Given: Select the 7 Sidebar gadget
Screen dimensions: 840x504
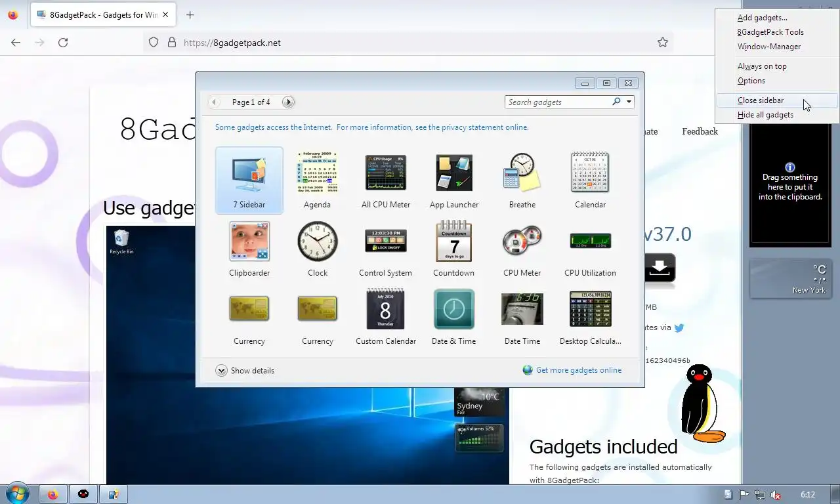Looking at the screenshot, I should pyautogui.click(x=249, y=180).
